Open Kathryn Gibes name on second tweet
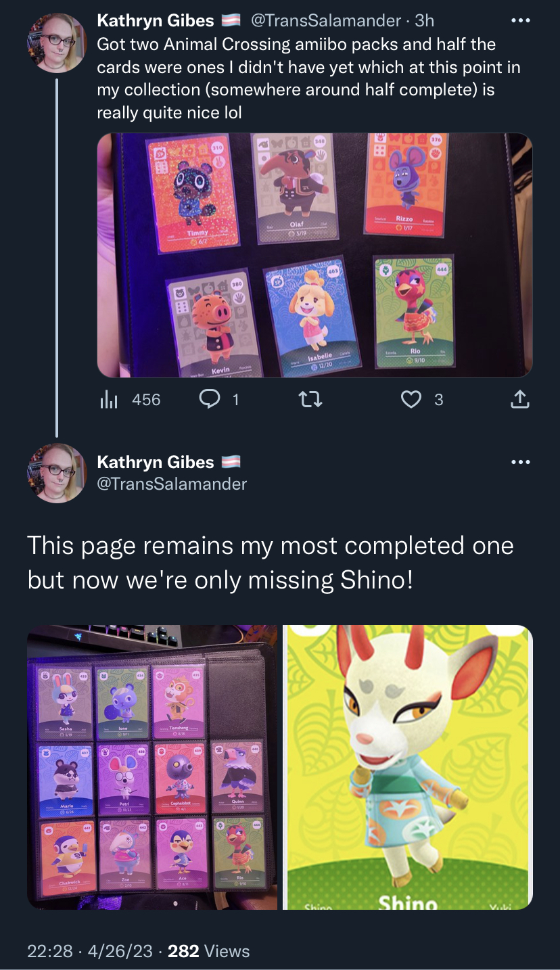Viewport: 560px width, 970px height. (156, 462)
